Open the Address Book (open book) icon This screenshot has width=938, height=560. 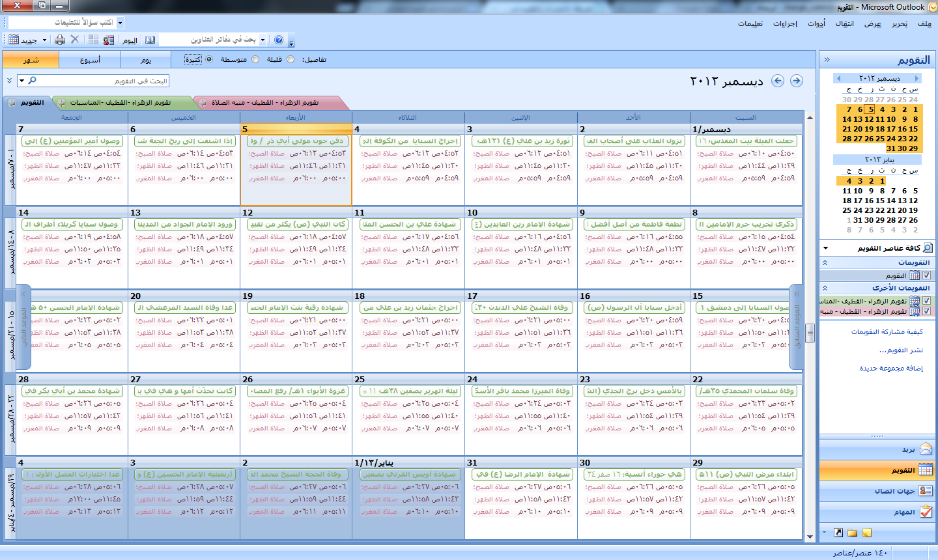click(x=150, y=40)
